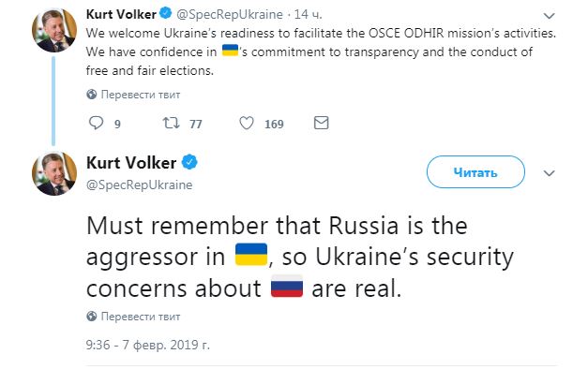Translate first tweet via Перевести твит

pos(141,95)
